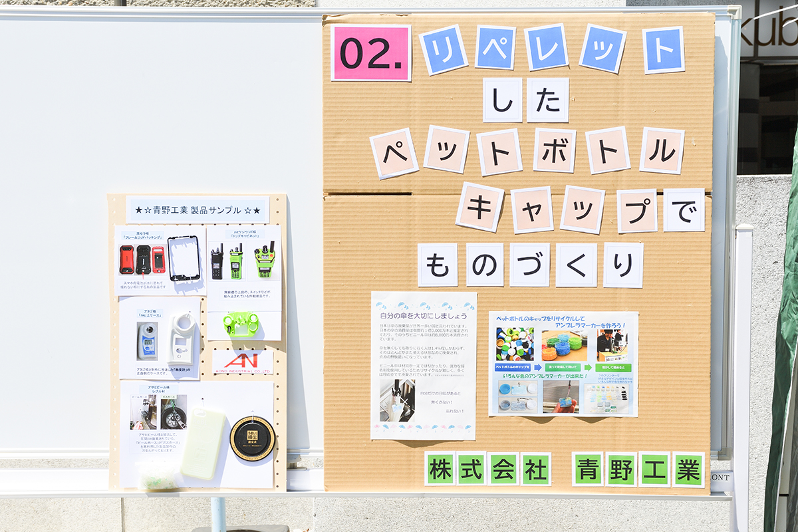The width and height of the screenshot is (798, 532).
Task: Select the mixed bottle caps photo
Action: coord(515,344)
